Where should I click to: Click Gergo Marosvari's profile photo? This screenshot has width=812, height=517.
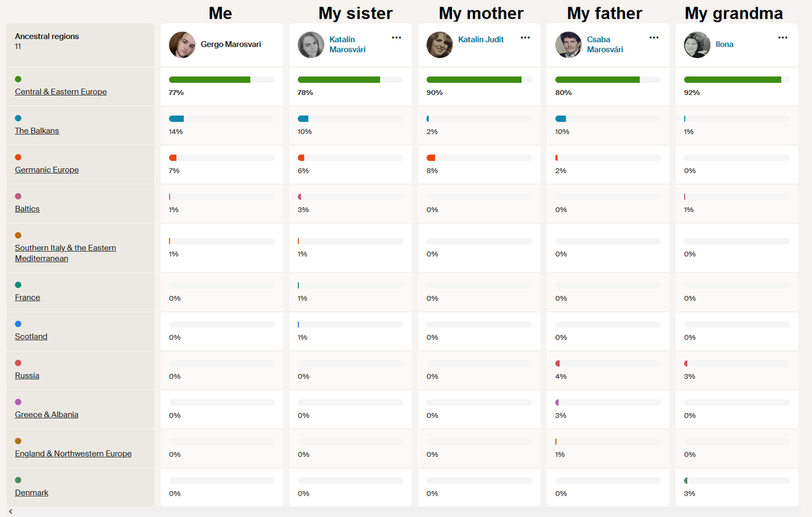click(x=182, y=45)
